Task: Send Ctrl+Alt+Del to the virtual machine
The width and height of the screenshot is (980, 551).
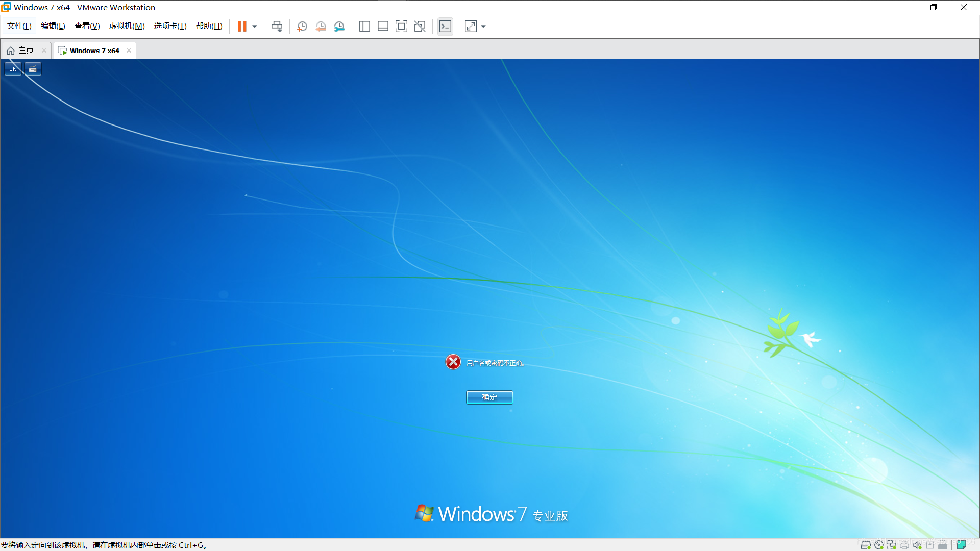Action: pyautogui.click(x=277, y=26)
